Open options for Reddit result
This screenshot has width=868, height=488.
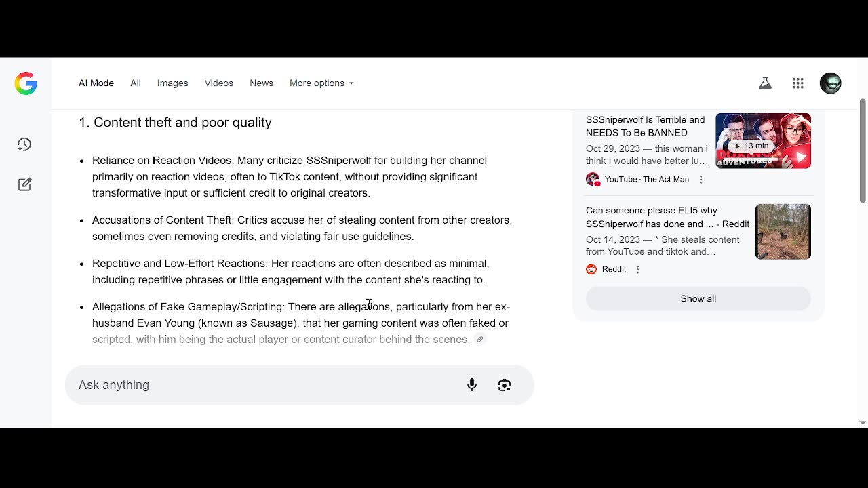click(x=637, y=270)
